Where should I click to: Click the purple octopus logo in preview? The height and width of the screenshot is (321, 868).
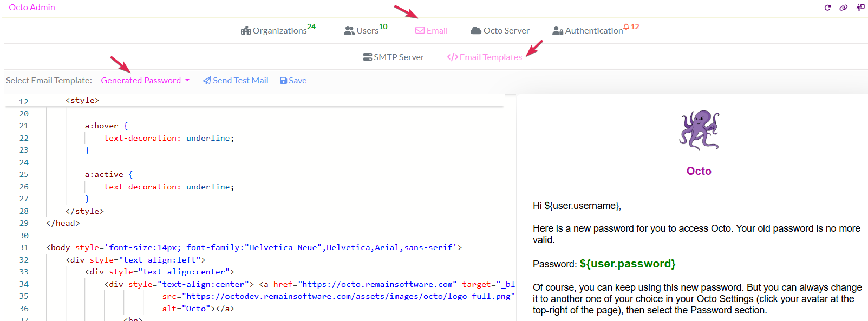699,130
